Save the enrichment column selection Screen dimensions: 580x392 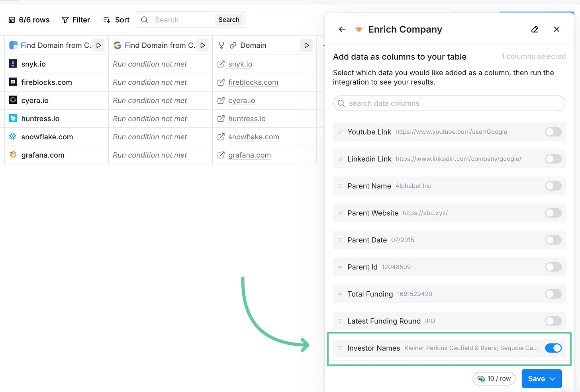tap(536, 378)
